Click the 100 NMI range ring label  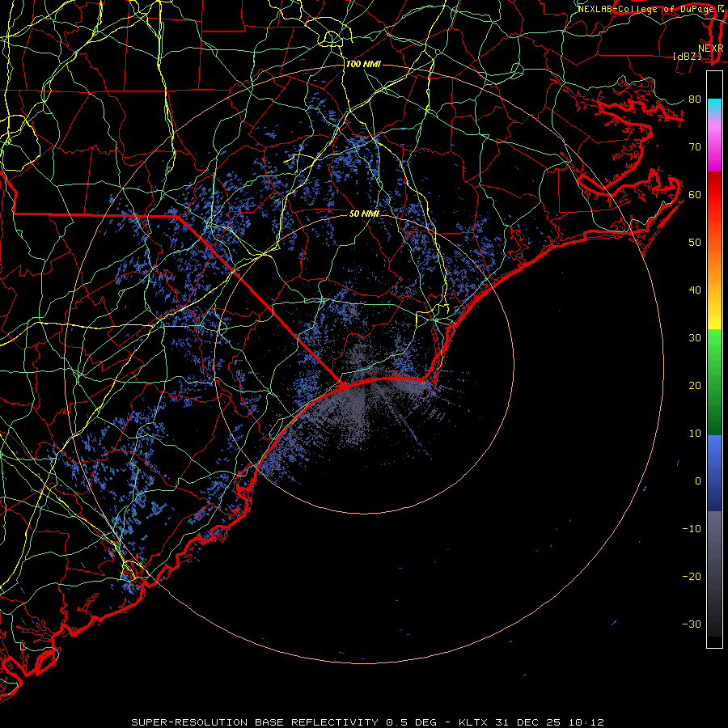363,64
